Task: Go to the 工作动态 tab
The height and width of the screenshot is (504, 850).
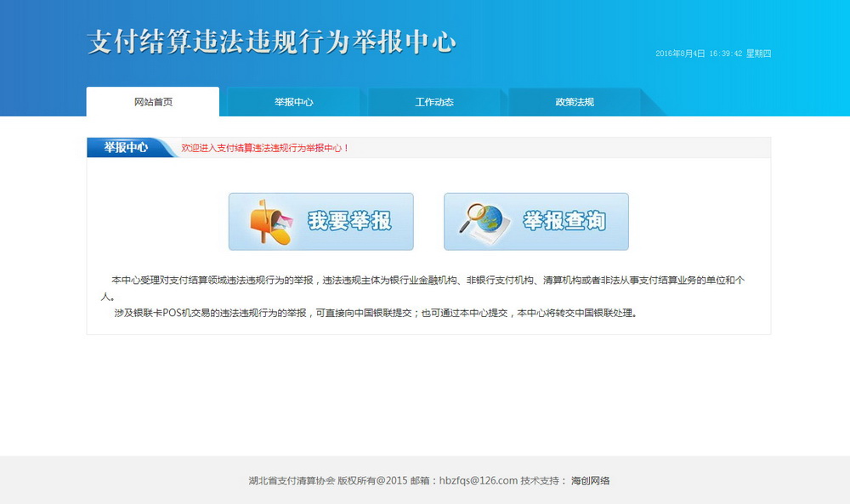Action: [x=433, y=102]
